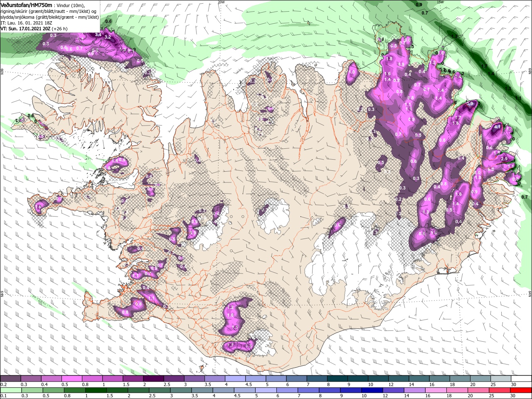Screen dimensions: 532x399
Task: Click the crimson swatch above the bottom-row 25 label
Action: [500, 390]
